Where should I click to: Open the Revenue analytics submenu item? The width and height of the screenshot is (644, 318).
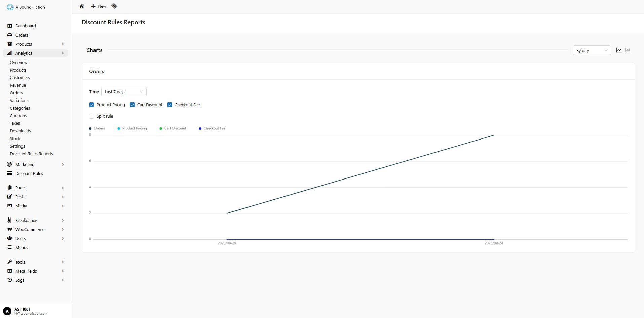(18, 85)
